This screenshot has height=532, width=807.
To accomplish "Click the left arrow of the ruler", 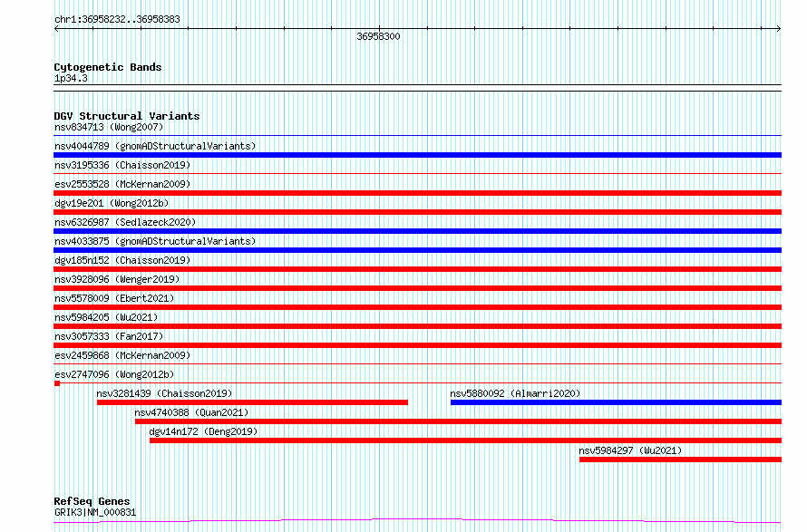I will point(56,29).
